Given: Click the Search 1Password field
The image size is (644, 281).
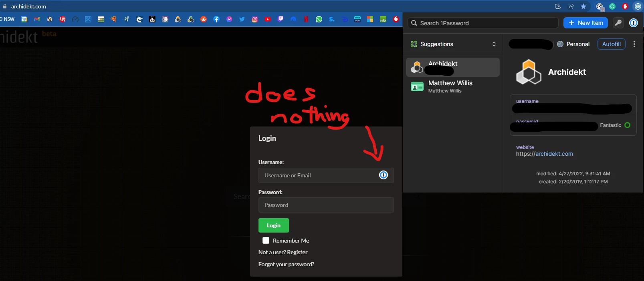Looking at the screenshot, I should pos(483,23).
